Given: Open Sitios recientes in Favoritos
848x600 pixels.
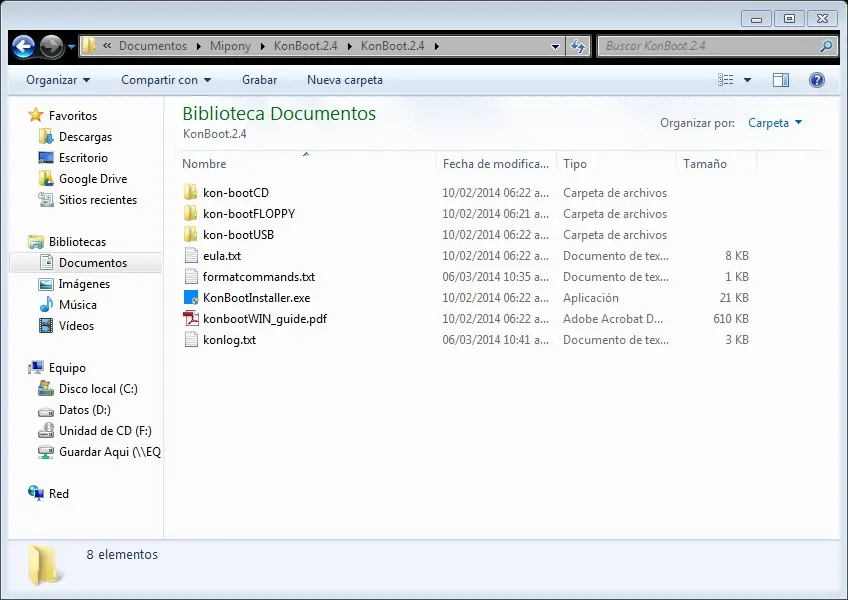Looking at the screenshot, I should tap(98, 200).
